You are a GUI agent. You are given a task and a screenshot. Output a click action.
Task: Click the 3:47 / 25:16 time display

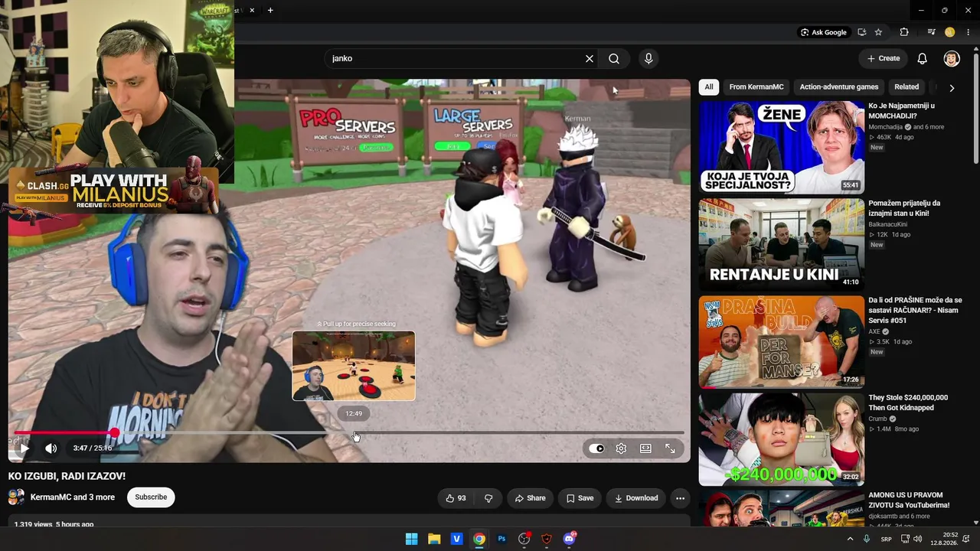[x=93, y=448]
